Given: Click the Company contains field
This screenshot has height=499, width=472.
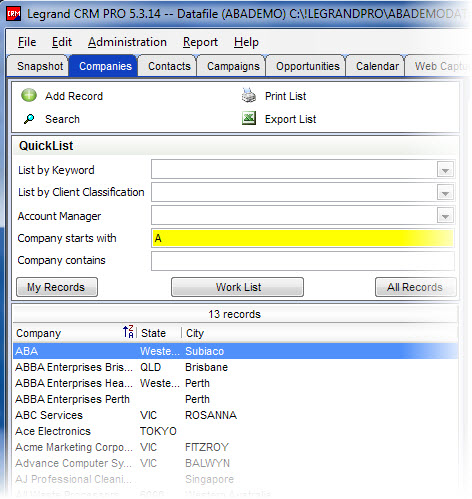Looking at the screenshot, I should pos(303,261).
